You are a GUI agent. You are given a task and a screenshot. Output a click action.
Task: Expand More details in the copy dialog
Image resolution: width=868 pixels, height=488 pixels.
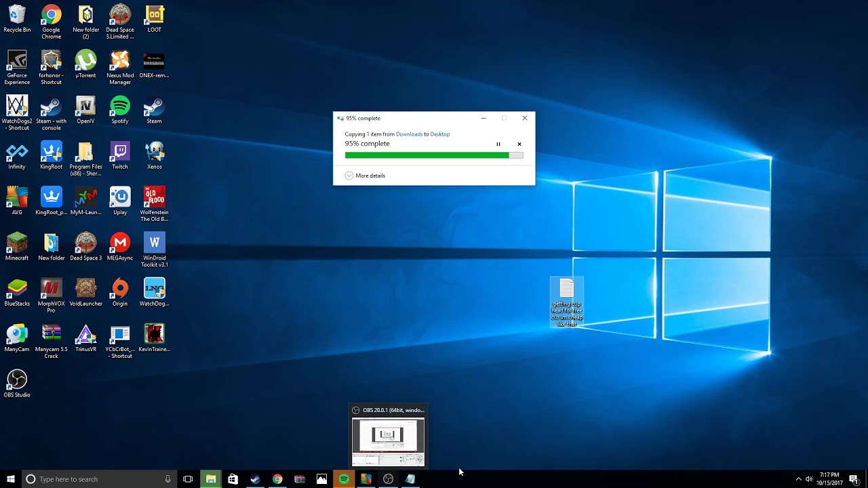(x=365, y=176)
